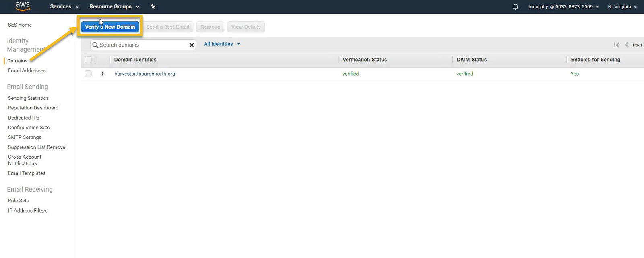Open the notifications bell
Screen dimensions: 644x258
516,7
